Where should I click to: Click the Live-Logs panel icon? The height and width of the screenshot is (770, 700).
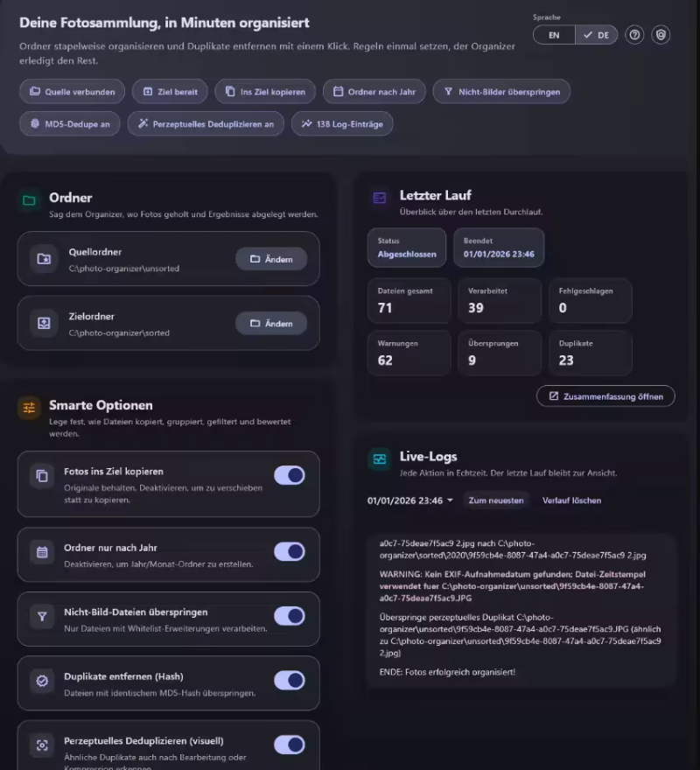(380, 458)
